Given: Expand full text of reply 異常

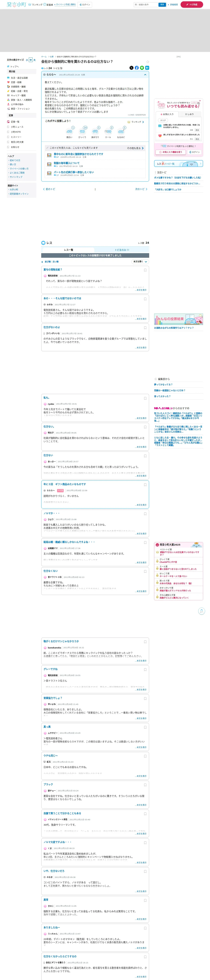Looking at the screenshot, I should pyautogui.click(x=141, y=919).
